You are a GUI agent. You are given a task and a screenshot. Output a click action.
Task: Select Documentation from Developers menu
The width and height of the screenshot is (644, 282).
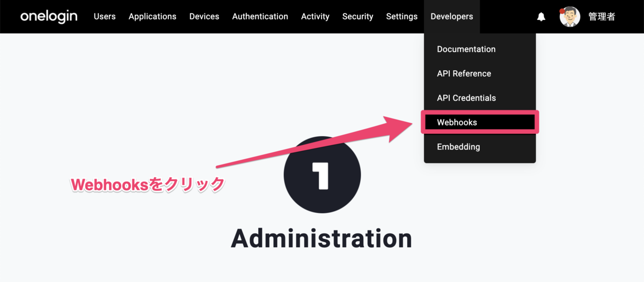click(x=480, y=49)
